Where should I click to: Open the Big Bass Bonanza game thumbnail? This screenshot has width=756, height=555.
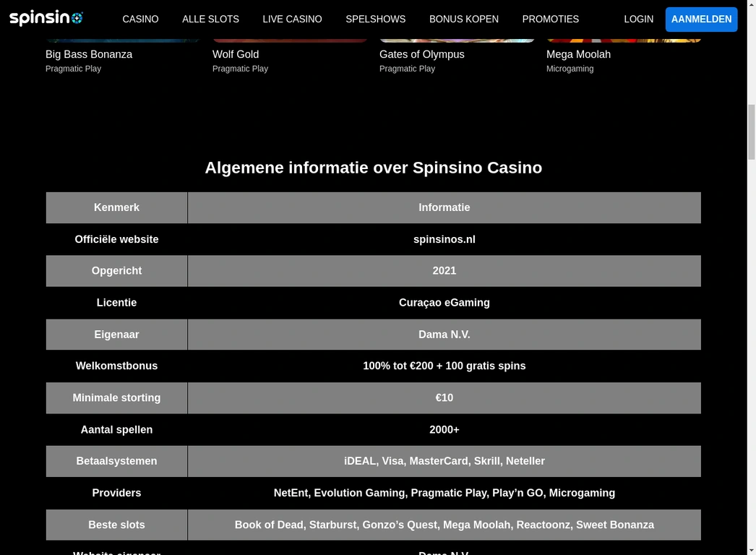(121, 40)
